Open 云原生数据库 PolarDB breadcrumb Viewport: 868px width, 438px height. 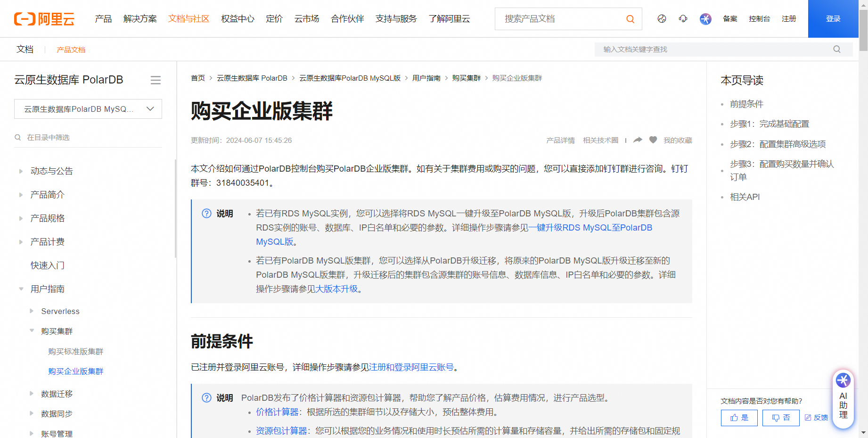coord(252,78)
